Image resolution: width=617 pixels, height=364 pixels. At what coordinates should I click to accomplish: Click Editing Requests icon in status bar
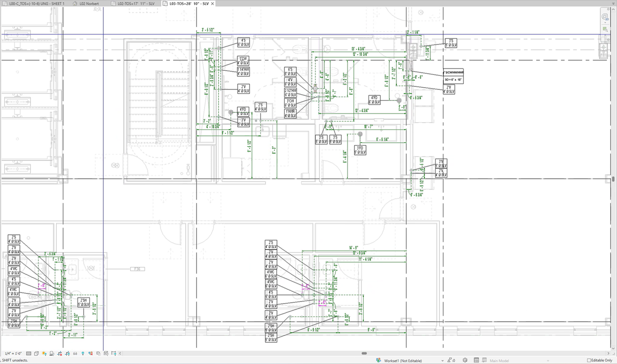click(x=449, y=360)
